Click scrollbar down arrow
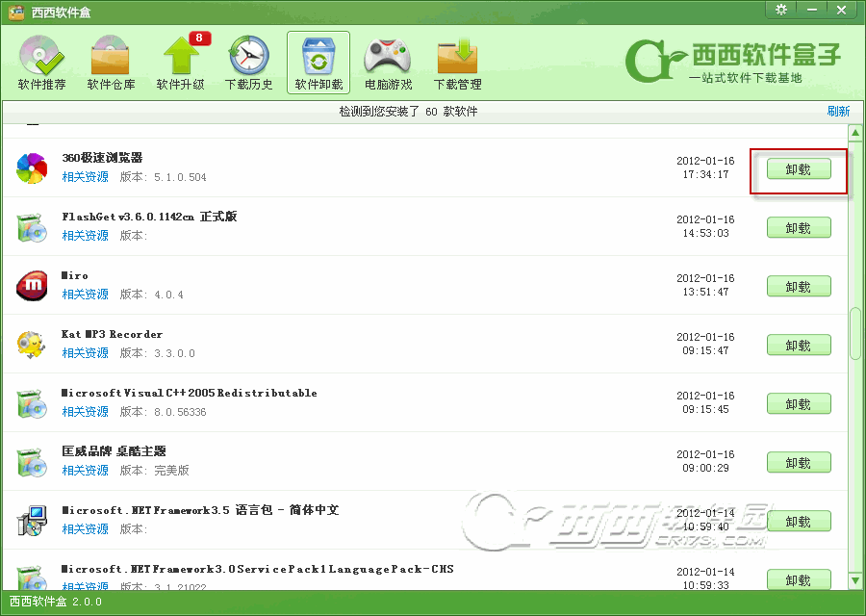866x616 pixels. 855,580
